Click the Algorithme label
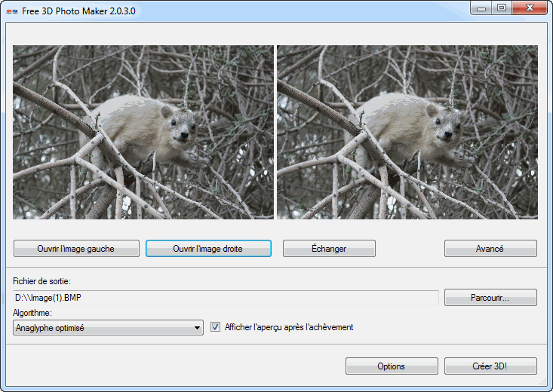The height and width of the screenshot is (392, 553). coord(32,312)
